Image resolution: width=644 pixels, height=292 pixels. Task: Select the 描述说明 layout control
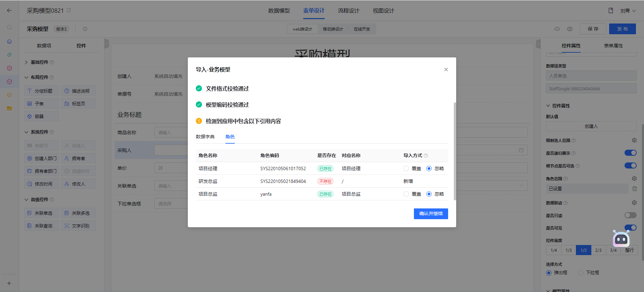click(x=78, y=91)
